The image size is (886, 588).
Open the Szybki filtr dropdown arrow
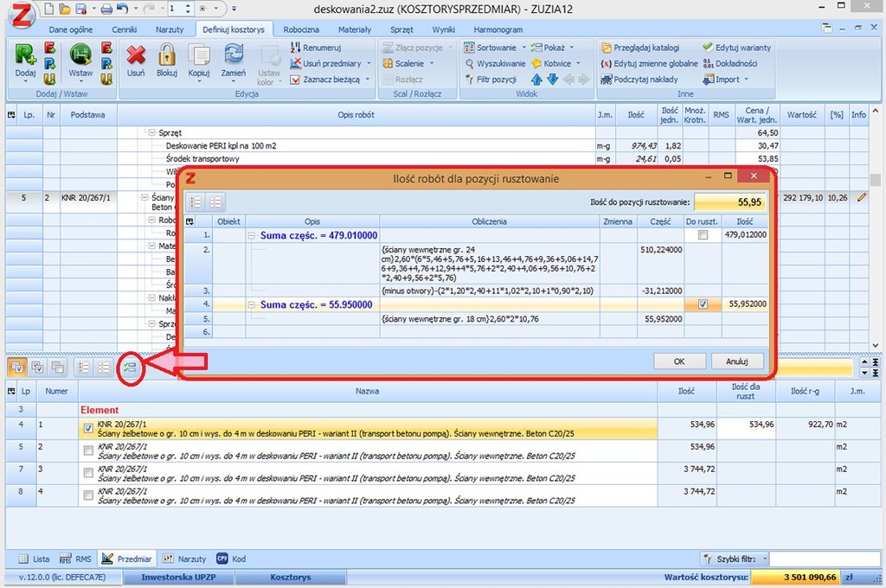coord(765,559)
